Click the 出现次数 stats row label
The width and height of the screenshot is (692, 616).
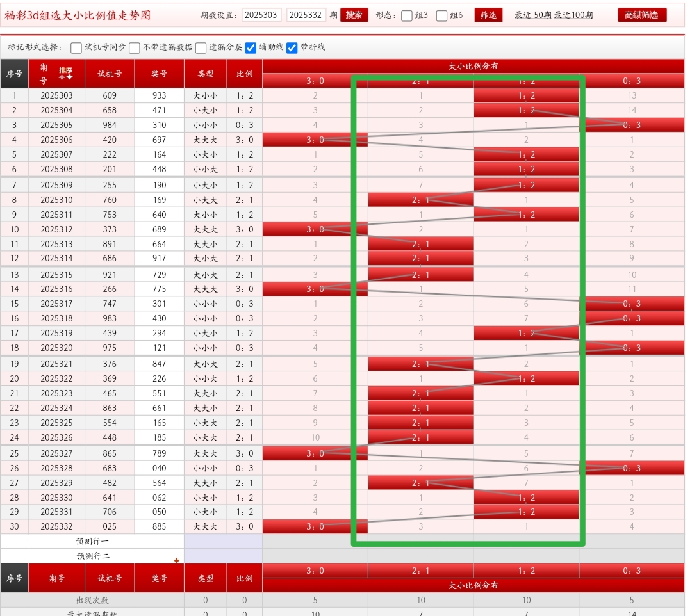pyautogui.click(x=92, y=600)
